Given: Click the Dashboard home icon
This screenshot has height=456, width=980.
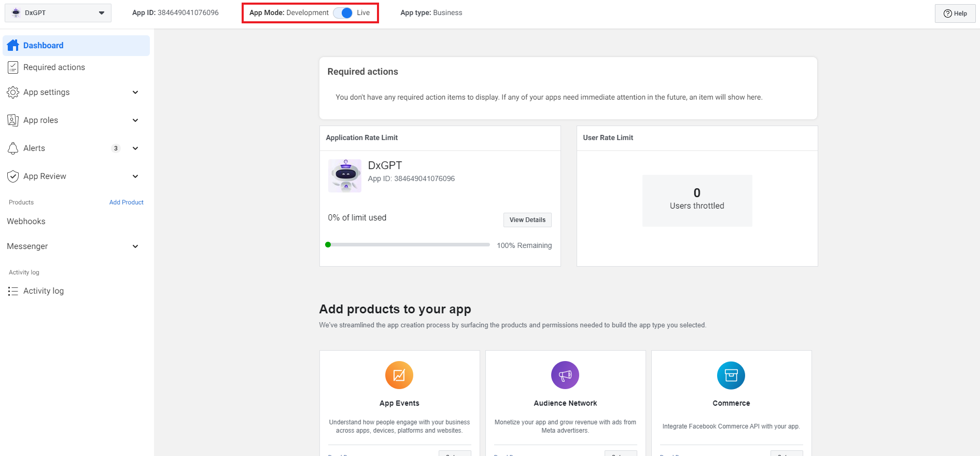Looking at the screenshot, I should click(x=13, y=46).
